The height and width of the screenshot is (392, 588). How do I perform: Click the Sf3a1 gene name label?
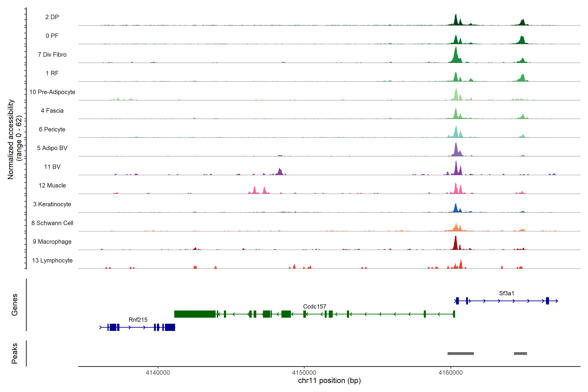[506, 293]
